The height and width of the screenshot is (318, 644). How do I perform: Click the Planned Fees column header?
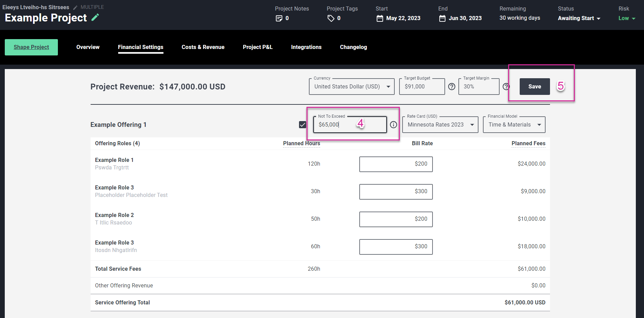point(529,143)
